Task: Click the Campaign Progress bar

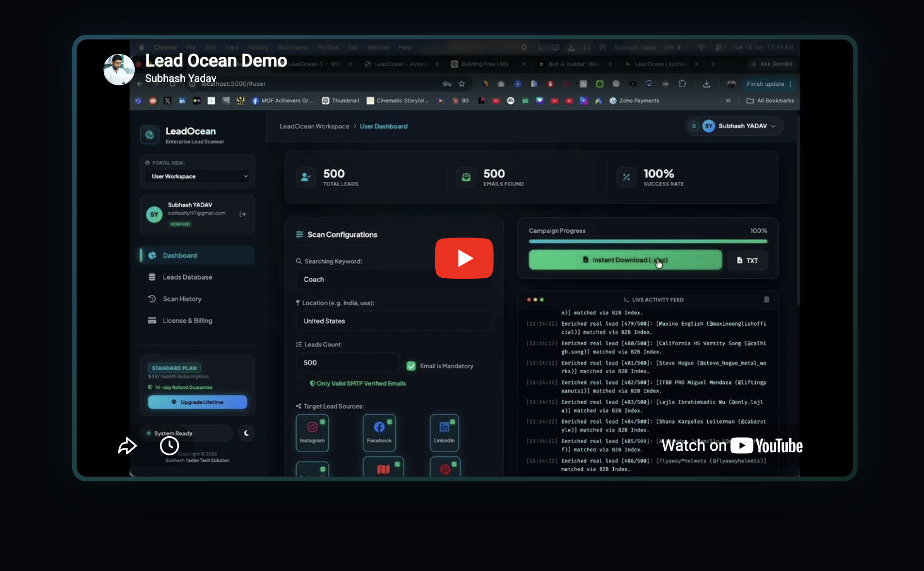Action: click(x=648, y=241)
